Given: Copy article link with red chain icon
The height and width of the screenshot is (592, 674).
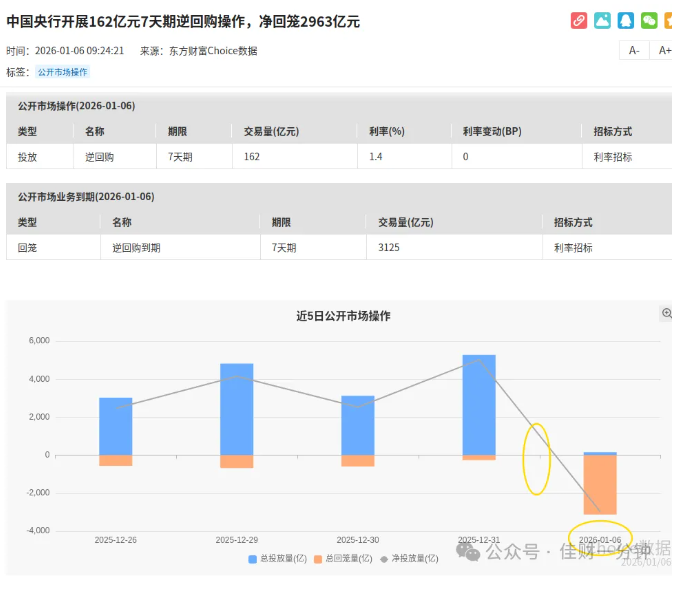Looking at the screenshot, I should coord(579,21).
